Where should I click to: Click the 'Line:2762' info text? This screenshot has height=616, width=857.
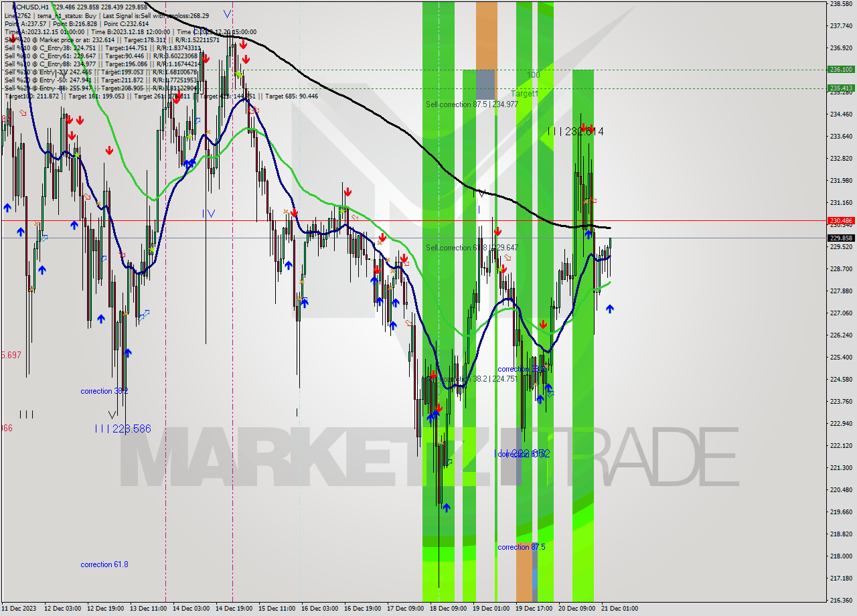point(17,15)
